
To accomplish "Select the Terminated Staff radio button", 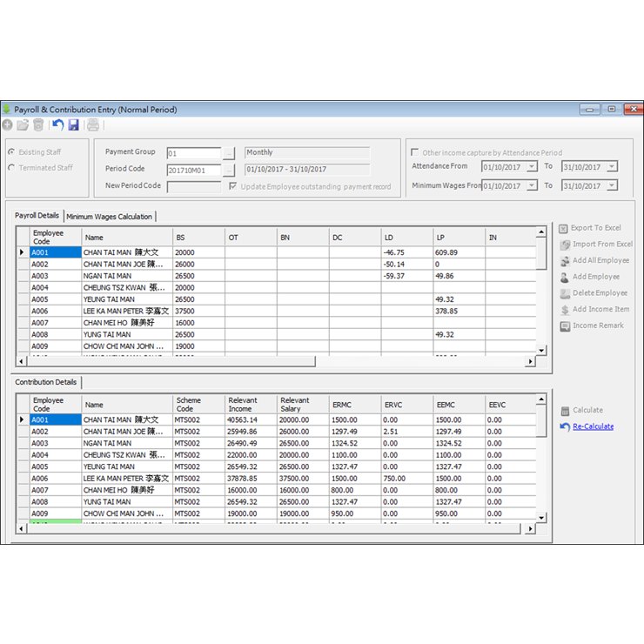I will tap(11, 168).
